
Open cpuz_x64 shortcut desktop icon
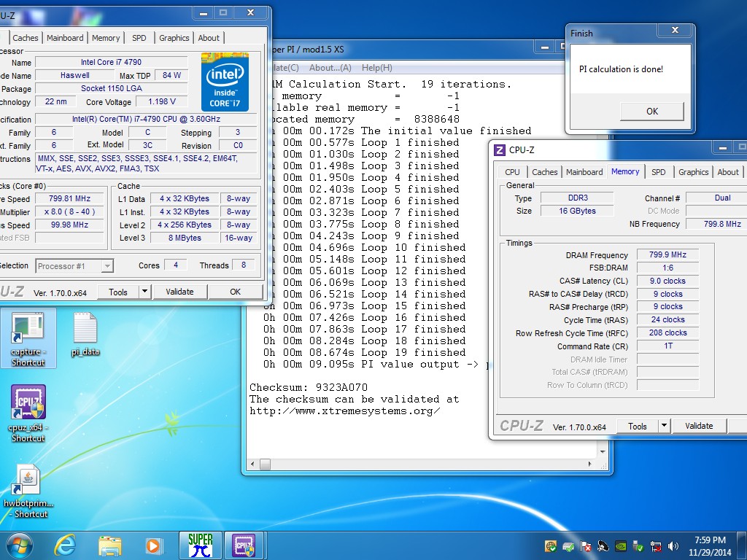[28, 413]
